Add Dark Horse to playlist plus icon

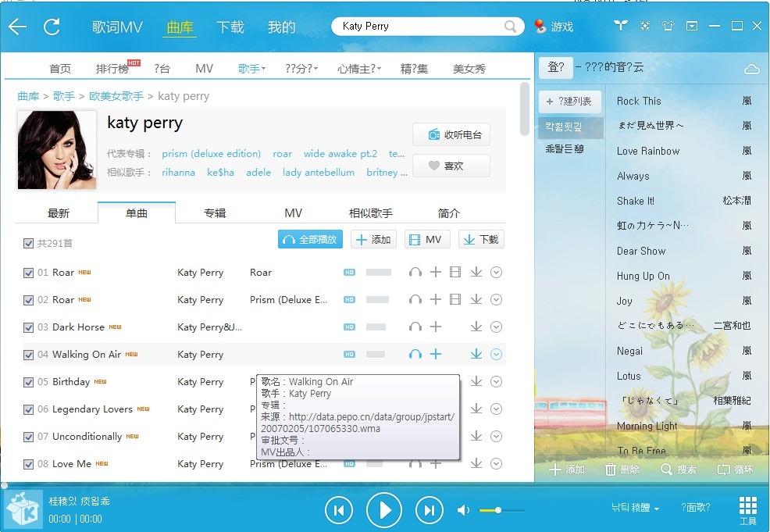coord(436,327)
